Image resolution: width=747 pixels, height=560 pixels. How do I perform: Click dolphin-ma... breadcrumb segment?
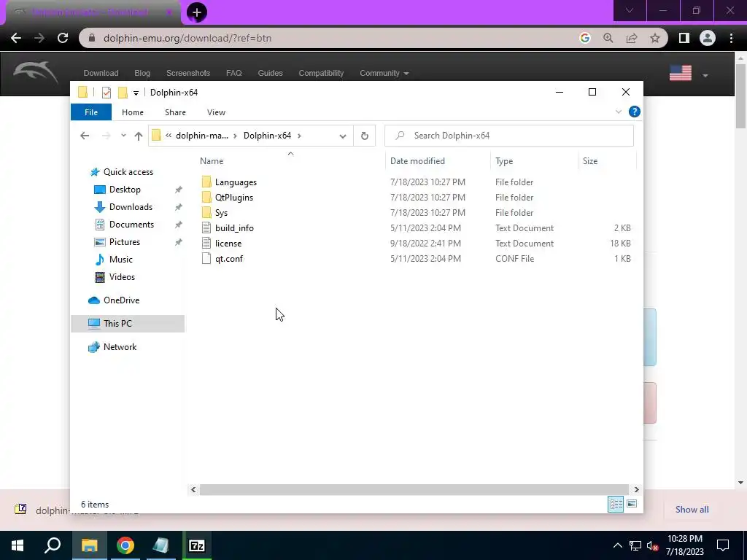pyautogui.click(x=202, y=136)
